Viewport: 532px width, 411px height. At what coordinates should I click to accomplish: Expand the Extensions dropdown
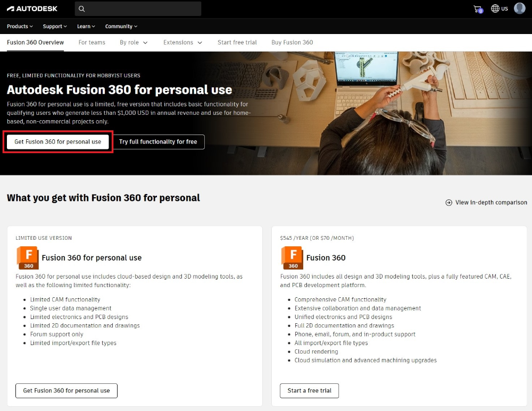182,43
